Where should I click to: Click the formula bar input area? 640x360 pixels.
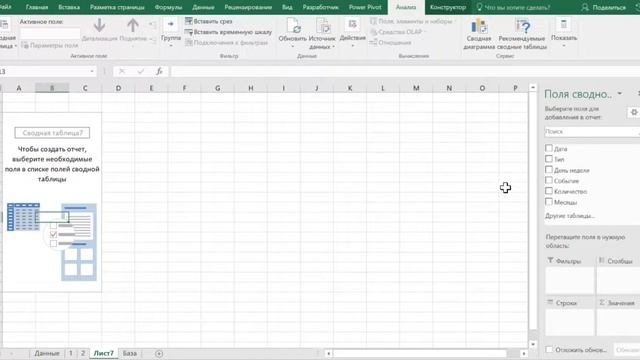(x=404, y=71)
